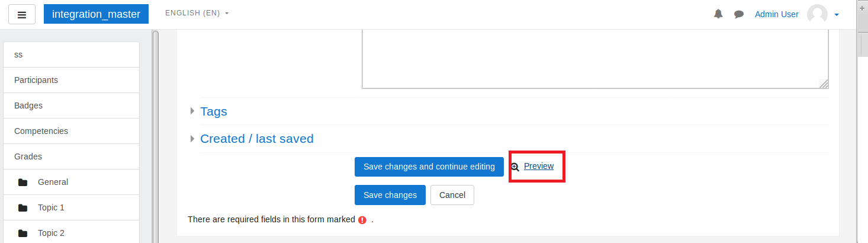Open the user menu dropdown arrow
Viewport: 868px width, 243px height.
837,15
